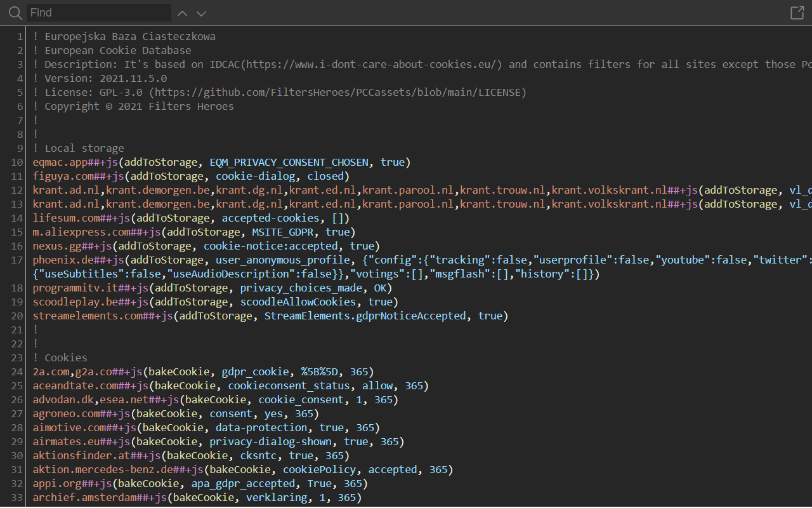This screenshot has height=508, width=812.
Task: Click the airmates.eu privacy-dialog-shown line
Action: tap(218, 441)
